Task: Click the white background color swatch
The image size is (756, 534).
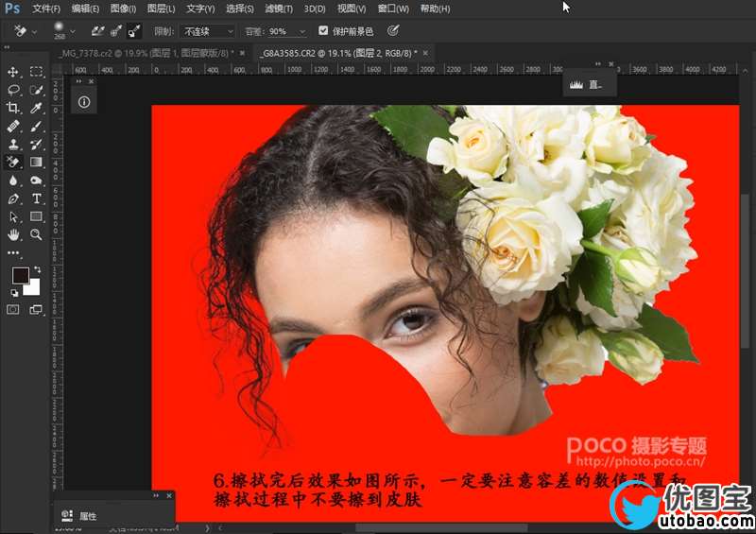Action: tap(33, 288)
